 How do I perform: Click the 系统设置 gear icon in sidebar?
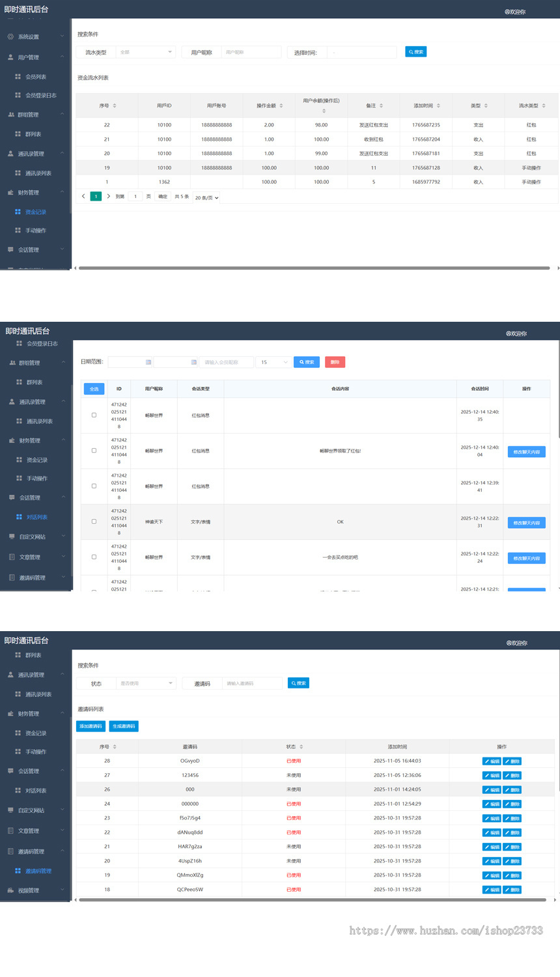[x=10, y=36]
